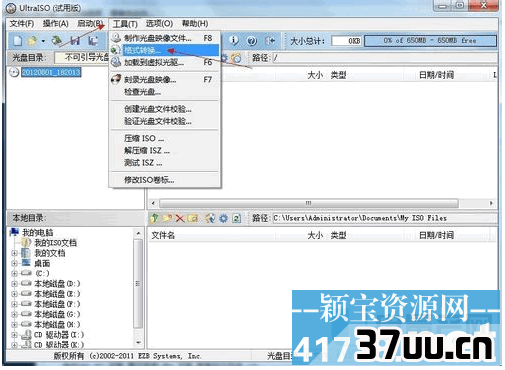Choose 制作光盘映像文件... menu entry
Viewport: 505px width, 370px height.
(x=164, y=38)
